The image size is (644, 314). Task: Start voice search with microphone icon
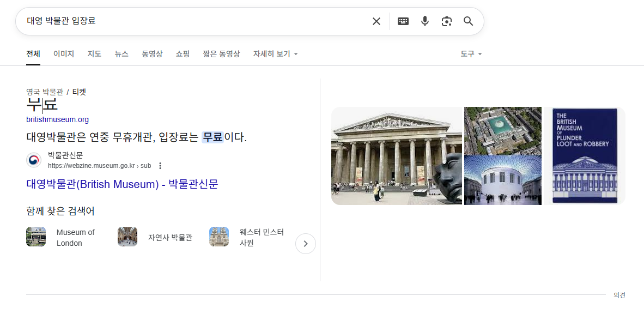coord(425,21)
